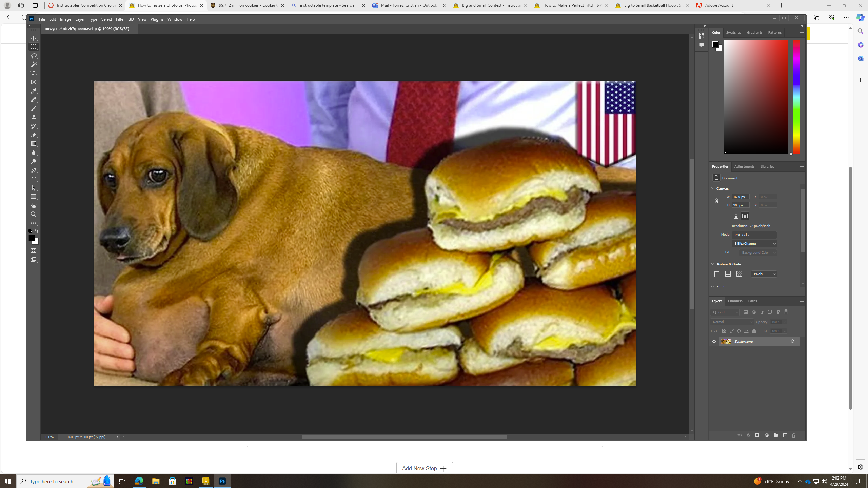
Task: Open the Window menu
Action: coord(175,19)
